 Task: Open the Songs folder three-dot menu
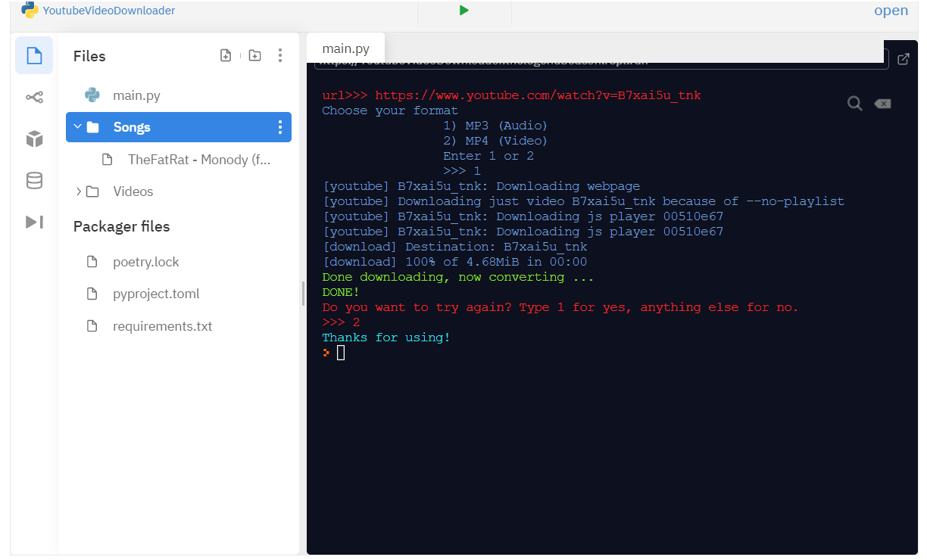(x=280, y=127)
